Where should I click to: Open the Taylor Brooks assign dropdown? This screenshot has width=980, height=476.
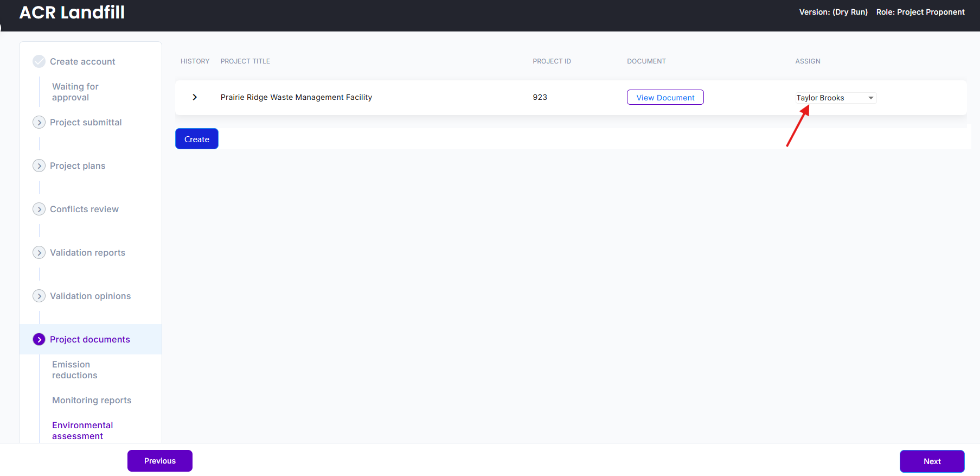click(x=836, y=98)
